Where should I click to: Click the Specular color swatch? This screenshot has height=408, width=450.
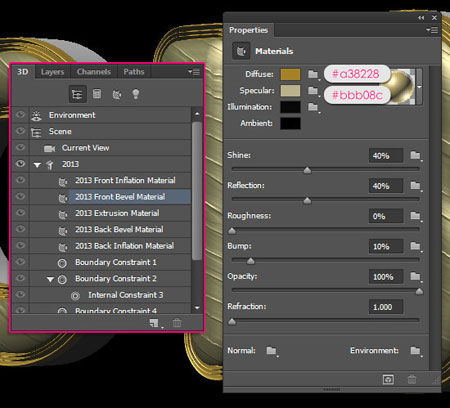(x=290, y=91)
